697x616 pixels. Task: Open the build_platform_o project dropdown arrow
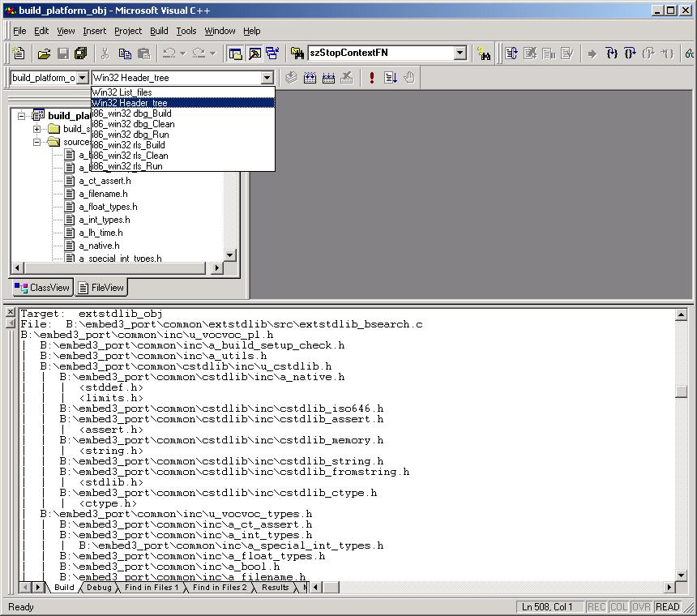coord(82,78)
